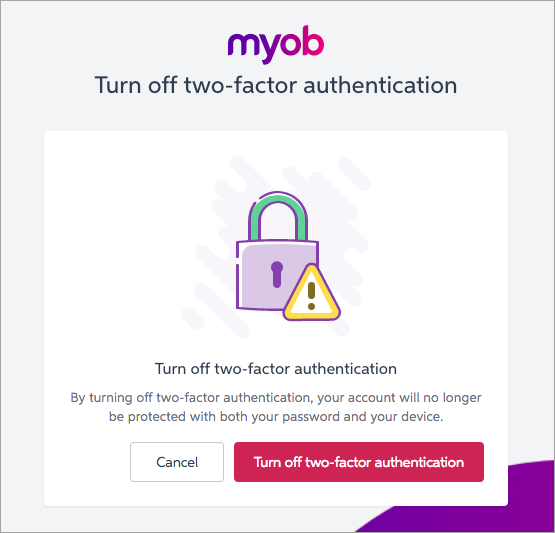This screenshot has width=555, height=533.
Task: Click the pink letter b in the MYOB logo
Action: (313, 42)
